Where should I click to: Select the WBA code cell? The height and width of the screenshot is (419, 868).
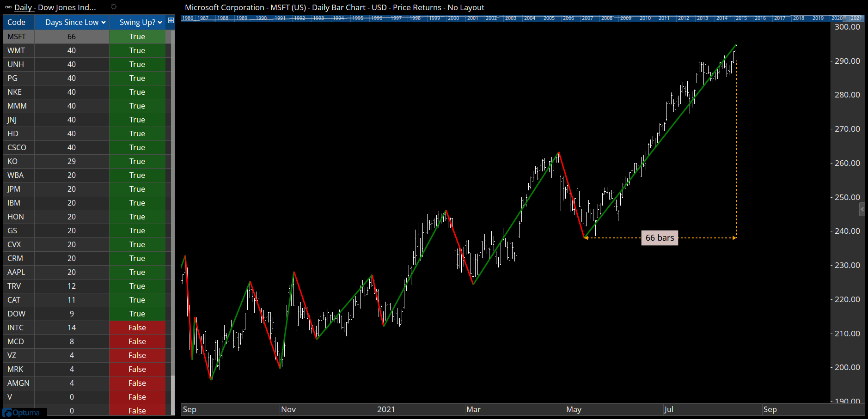tap(18, 175)
